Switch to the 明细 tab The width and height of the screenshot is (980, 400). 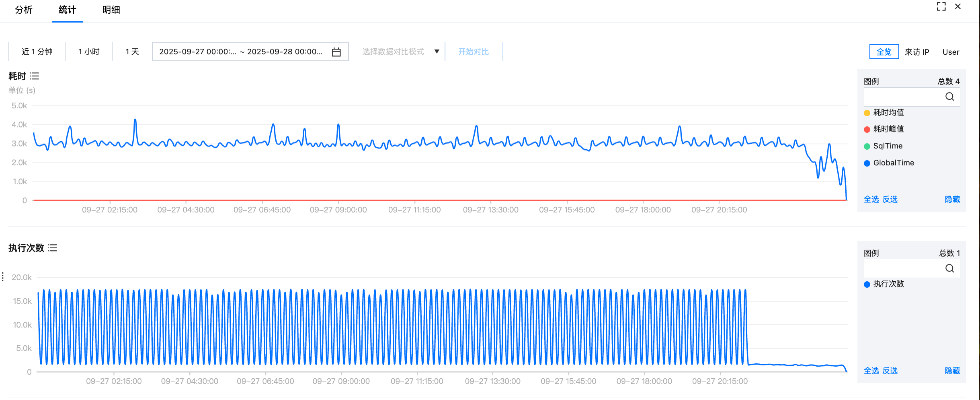(x=111, y=10)
